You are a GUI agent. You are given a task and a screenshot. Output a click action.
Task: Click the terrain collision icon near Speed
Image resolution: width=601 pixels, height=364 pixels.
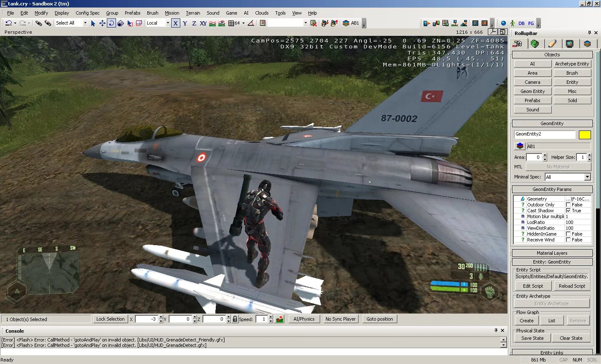click(x=280, y=319)
